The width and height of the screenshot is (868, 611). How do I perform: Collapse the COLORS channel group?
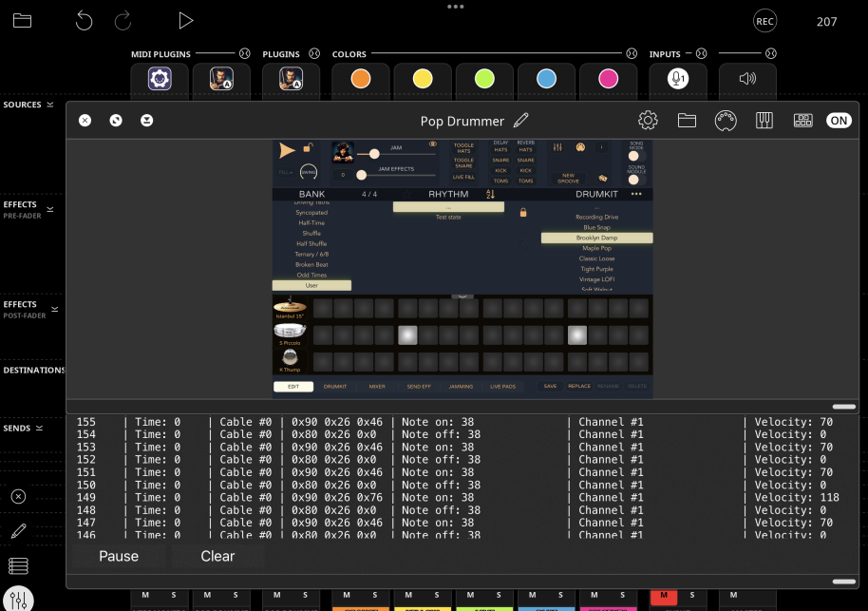point(632,54)
